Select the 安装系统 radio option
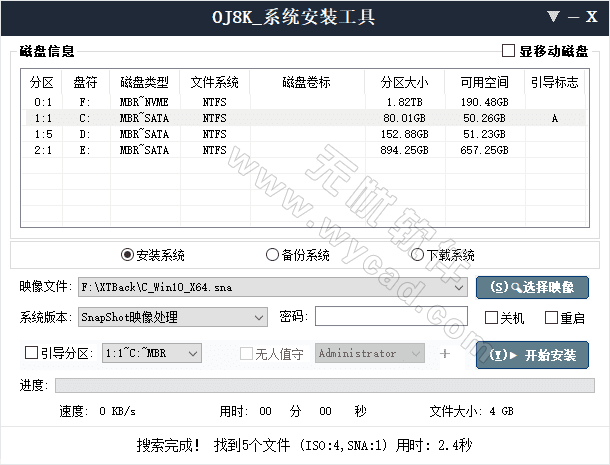This screenshot has height=465, width=610. [x=127, y=255]
